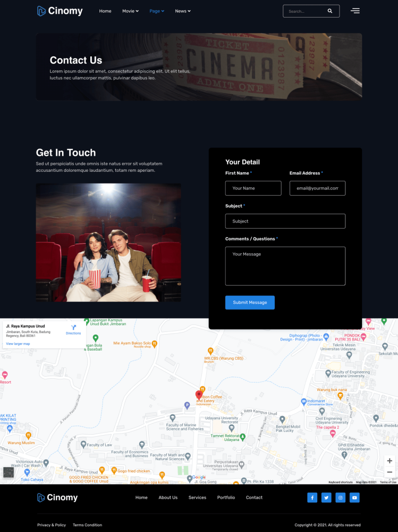
Task: Zoom out on the map
Action: pos(389,472)
